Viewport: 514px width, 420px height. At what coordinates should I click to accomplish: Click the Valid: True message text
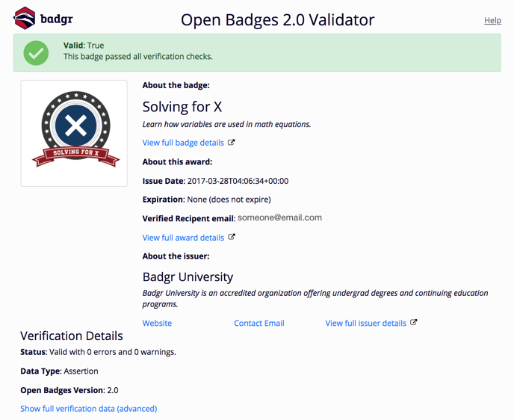[84, 46]
